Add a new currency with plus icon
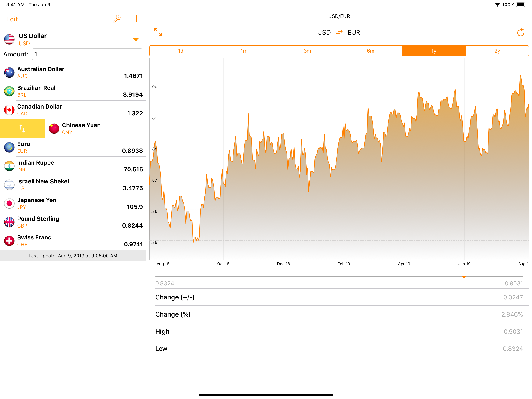Image resolution: width=532 pixels, height=399 pixels. tap(136, 19)
